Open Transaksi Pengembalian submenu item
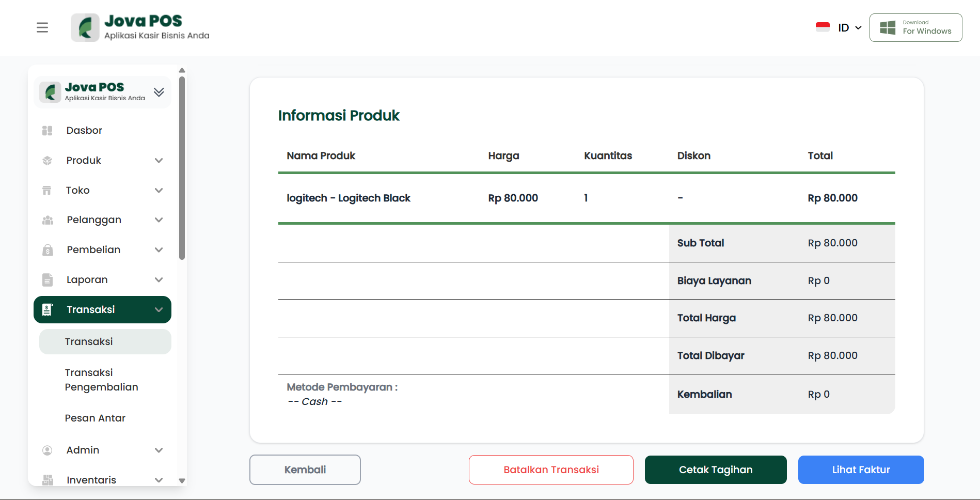This screenshot has width=980, height=500. coord(102,380)
